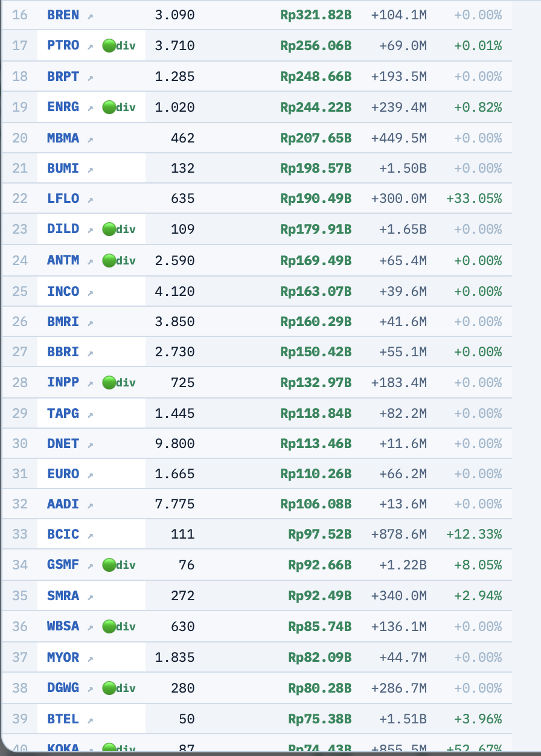Open the arrow icon beside BMRI
Screen dimensions: 541x756
[x=90, y=323]
